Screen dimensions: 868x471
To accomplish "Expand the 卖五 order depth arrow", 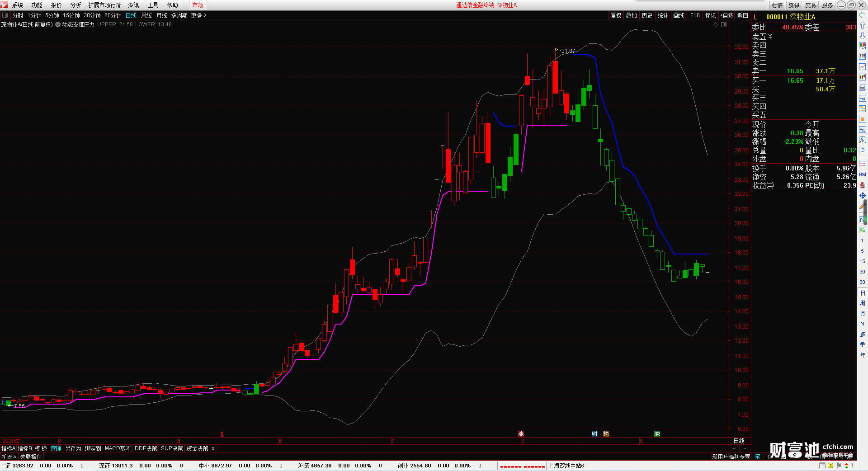I will [770, 37].
